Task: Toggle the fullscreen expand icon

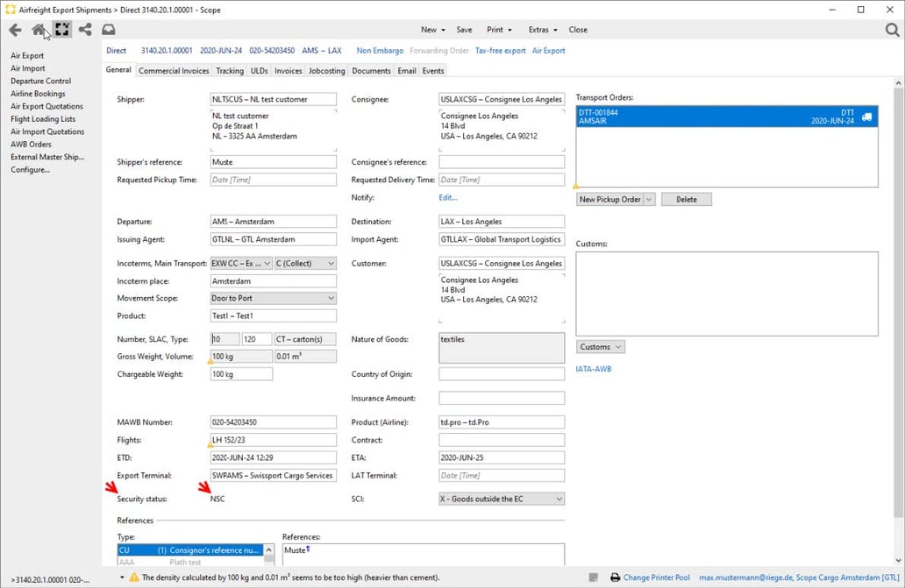Action: point(61,30)
